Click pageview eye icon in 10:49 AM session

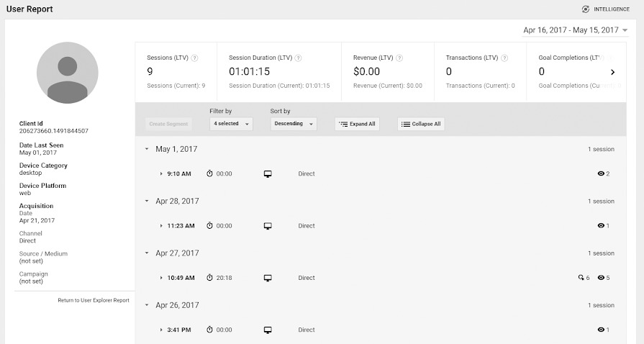(x=601, y=278)
